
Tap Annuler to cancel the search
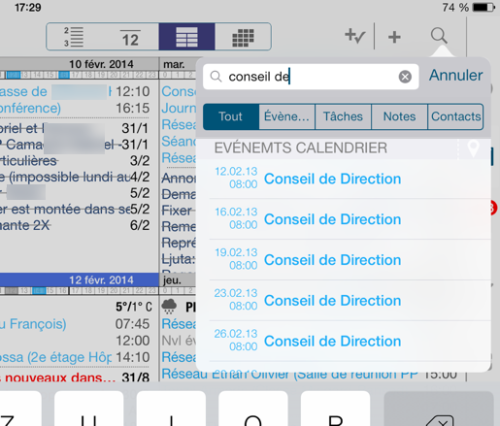point(456,75)
